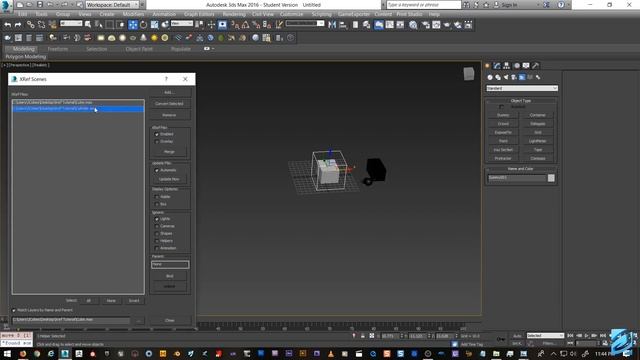Image resolution: width=640 pixels, height=360 pixels.
Task: Toggle the Ignore Cameras checkbox
Action: [157, 227]
